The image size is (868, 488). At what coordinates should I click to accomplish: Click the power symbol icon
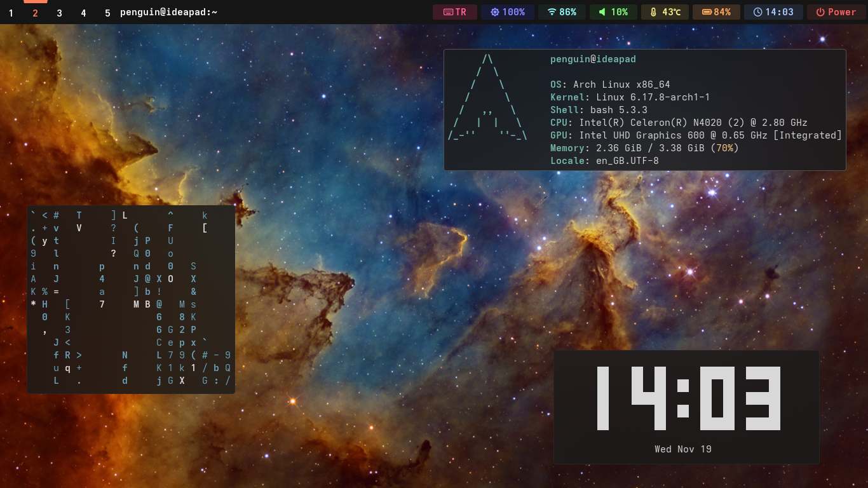click(x=820, y=12)
